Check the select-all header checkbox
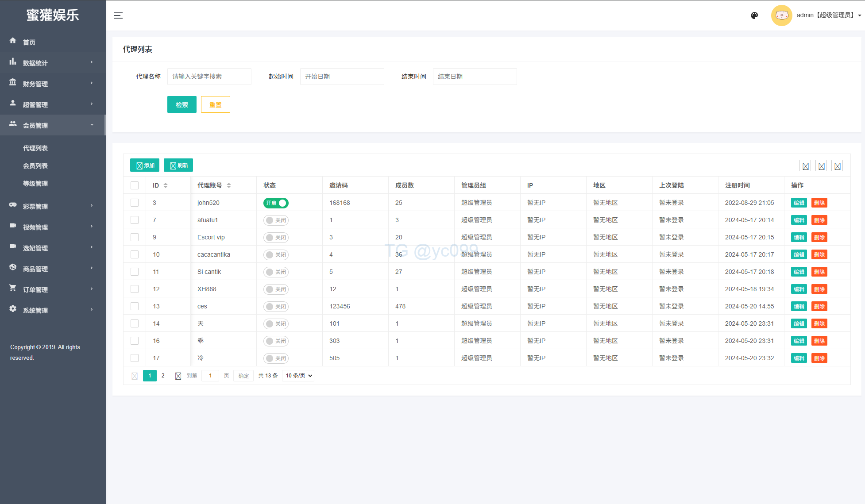The height and width of the screenshot is (504, 865). (x=135, y=185)
